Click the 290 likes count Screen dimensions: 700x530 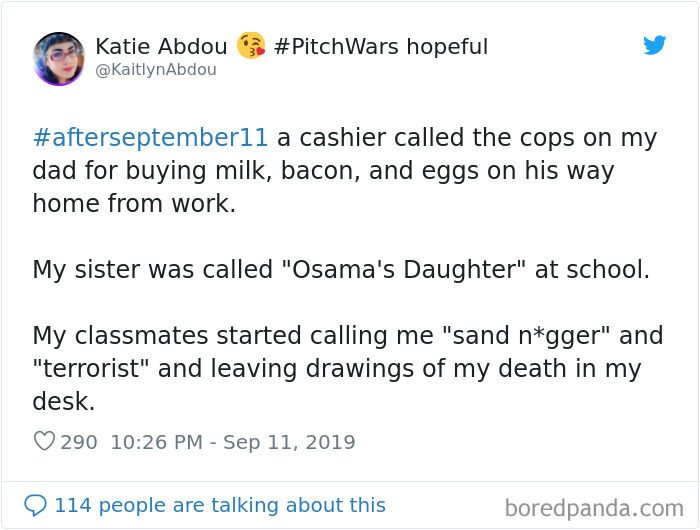(x=79, y=442)
